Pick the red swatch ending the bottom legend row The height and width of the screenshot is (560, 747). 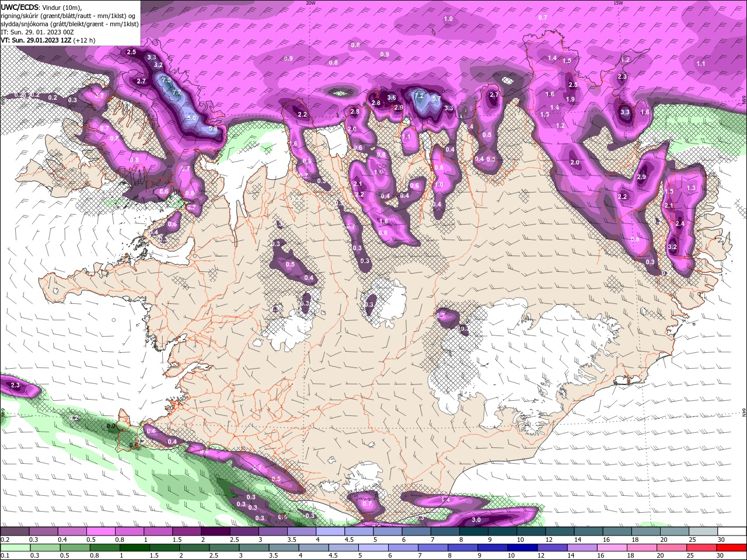point(732,548)
